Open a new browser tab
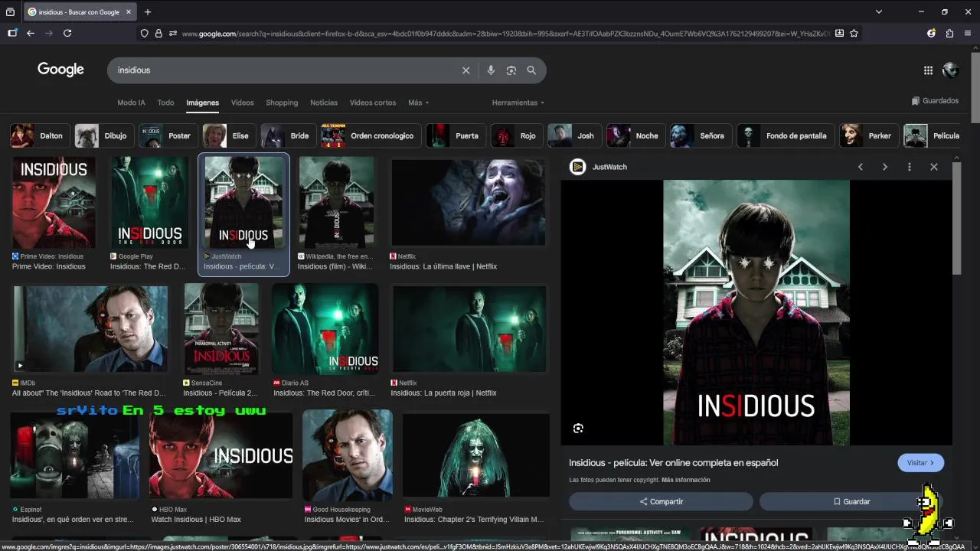 point(148,12)
